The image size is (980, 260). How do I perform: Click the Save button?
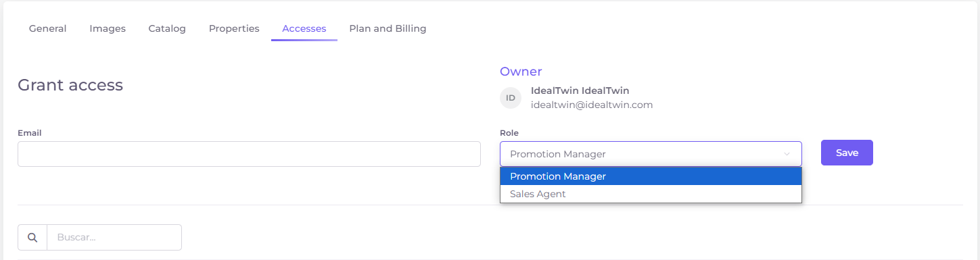[847, 153]
